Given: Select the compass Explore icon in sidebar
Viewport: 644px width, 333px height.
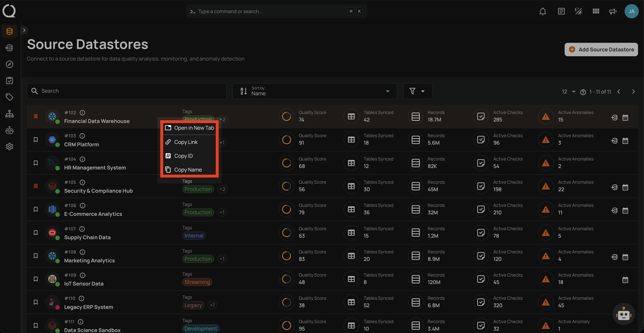Looking at the screenshot, I should (x=9, y=64).
